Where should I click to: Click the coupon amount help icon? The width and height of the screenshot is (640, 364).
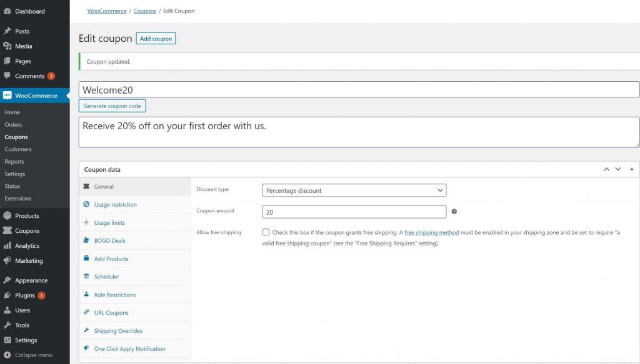coord(454,212)
